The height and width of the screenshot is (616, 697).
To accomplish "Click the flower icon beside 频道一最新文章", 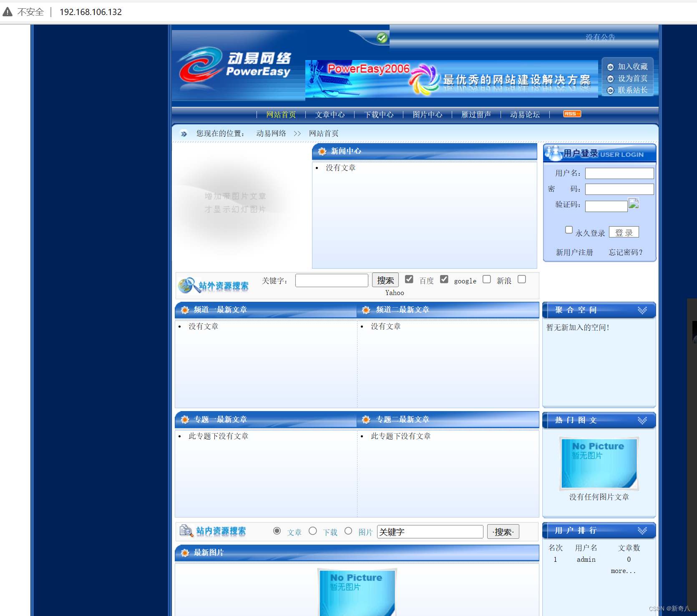I will (185, 310).
